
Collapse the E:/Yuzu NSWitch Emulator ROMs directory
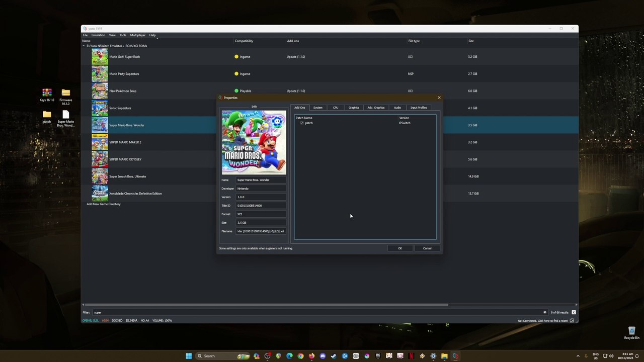[84, 46]
